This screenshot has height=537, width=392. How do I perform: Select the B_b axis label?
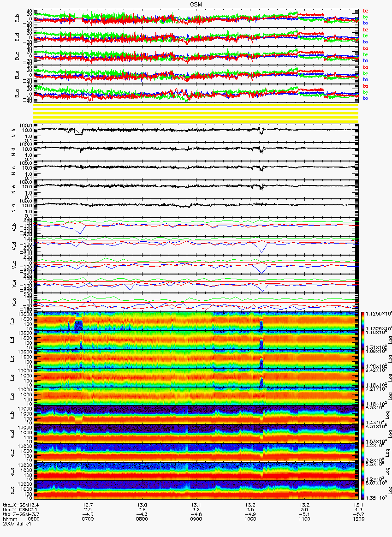point(18,18)
